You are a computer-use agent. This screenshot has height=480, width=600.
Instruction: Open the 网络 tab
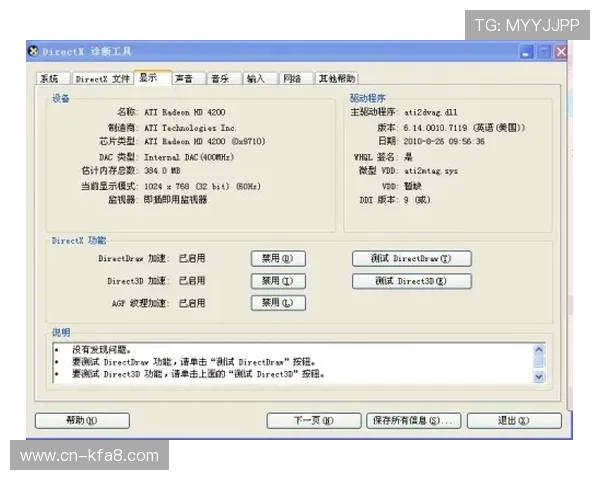tap(291, 78)
